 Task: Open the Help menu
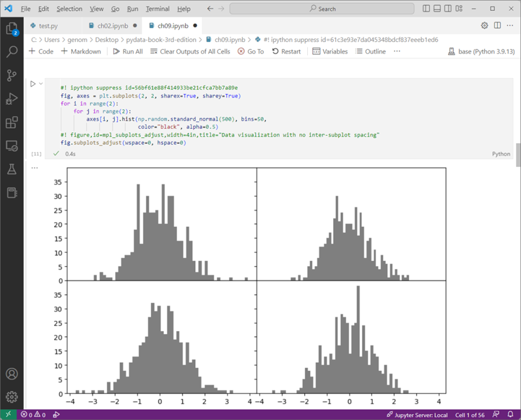click(184, 9)
